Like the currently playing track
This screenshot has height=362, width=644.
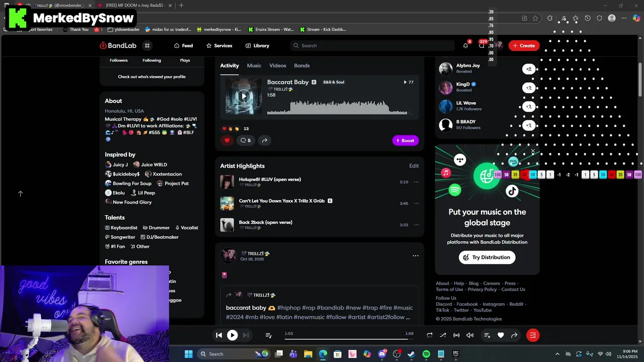(501, 335)
